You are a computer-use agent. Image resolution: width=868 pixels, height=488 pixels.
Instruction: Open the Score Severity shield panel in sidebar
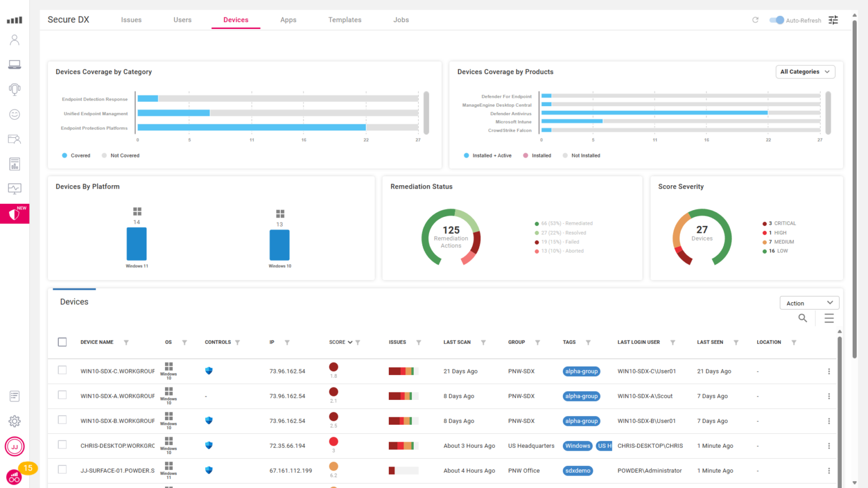[14, 213]
